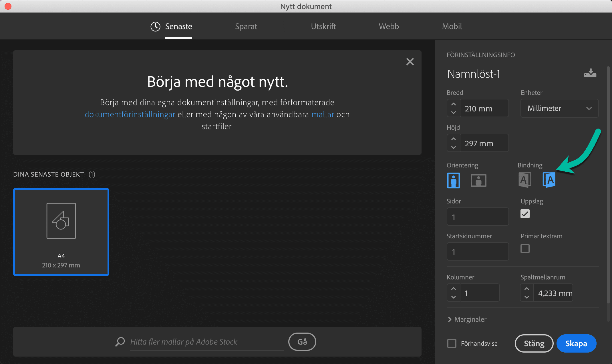The image size is (612, 364).
Task: Click the red window close button
Action: coord(8,6)
